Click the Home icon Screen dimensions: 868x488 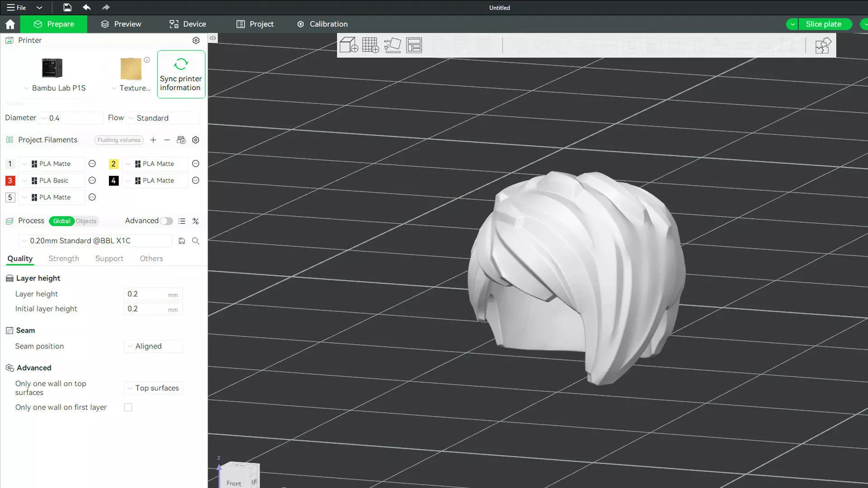(x=10, y=24)
